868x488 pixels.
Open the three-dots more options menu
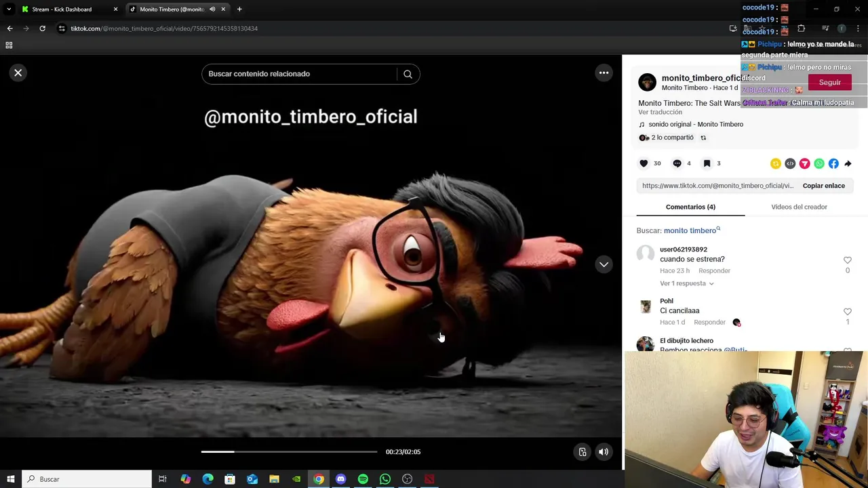pos(604,73)
